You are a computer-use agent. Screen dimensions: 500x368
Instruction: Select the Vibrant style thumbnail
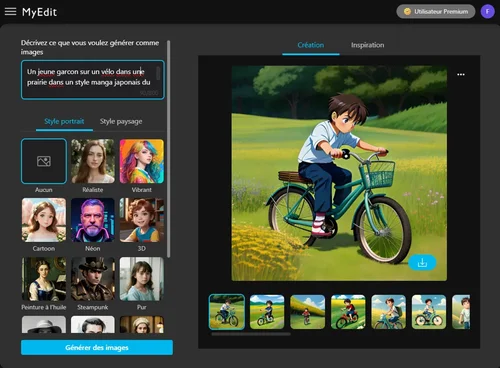(x=142, y=161)
